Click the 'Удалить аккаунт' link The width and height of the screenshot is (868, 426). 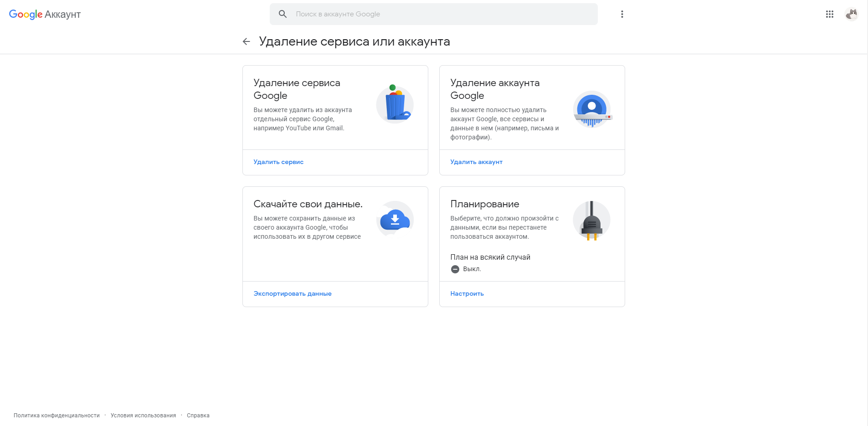(x=476, y=162)
